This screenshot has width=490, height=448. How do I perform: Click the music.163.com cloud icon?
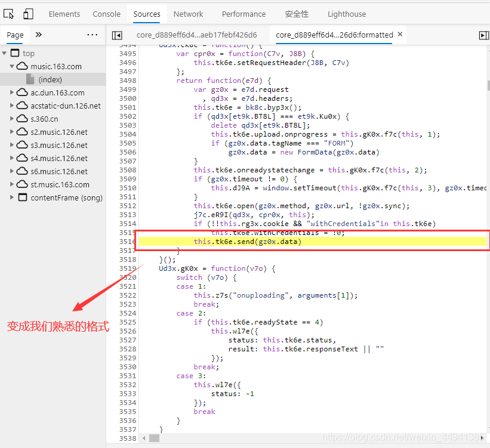pos(22,66)
